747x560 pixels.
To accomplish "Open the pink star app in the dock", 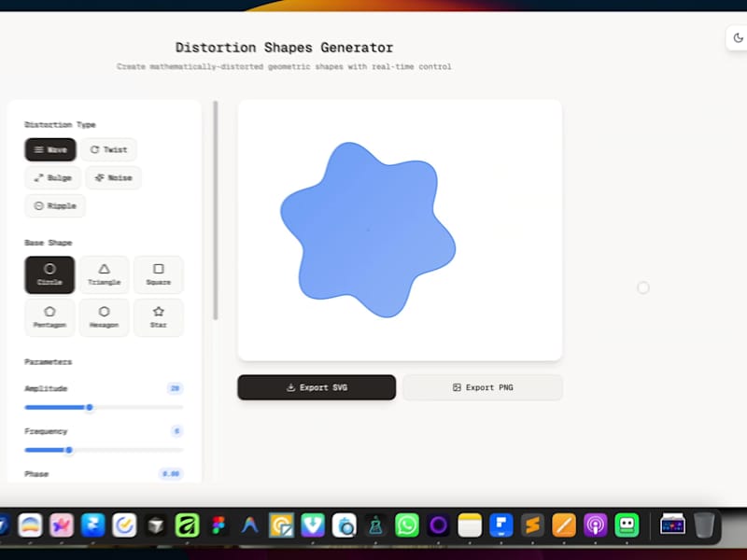I will pos(61,525).
